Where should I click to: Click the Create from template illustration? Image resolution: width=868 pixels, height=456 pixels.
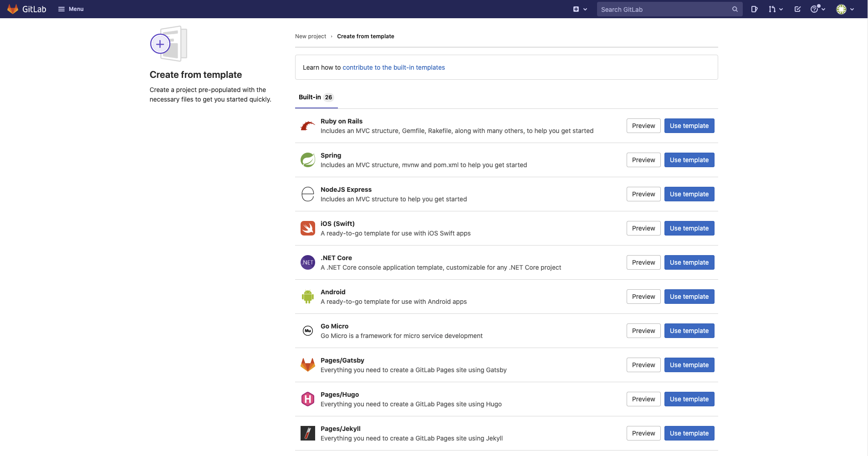tap(168, 44)
